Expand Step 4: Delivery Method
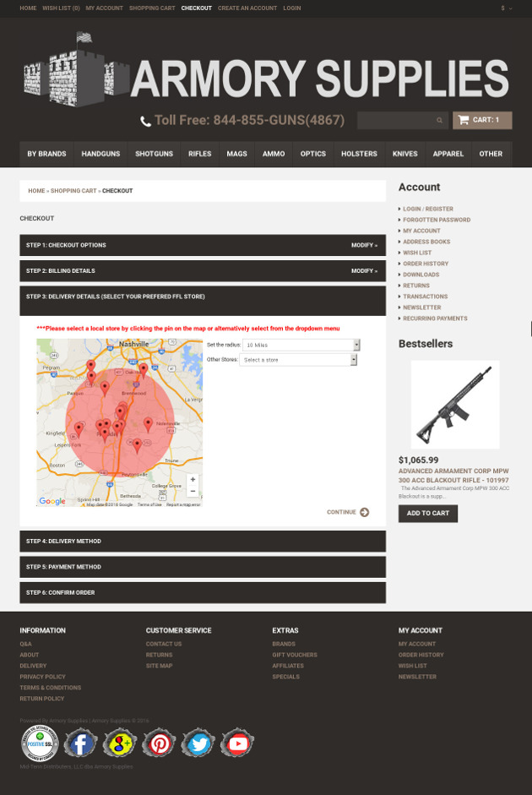 (203, 541)
